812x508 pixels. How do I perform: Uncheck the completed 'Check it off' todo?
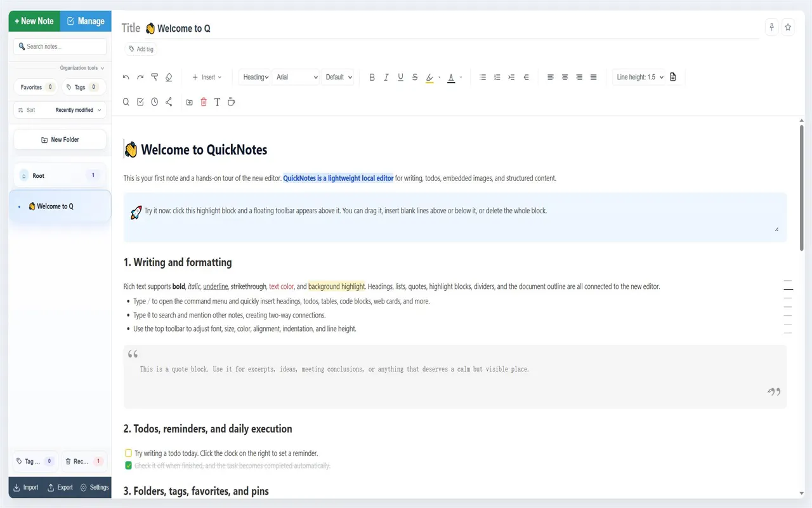[x=129, y=465]
